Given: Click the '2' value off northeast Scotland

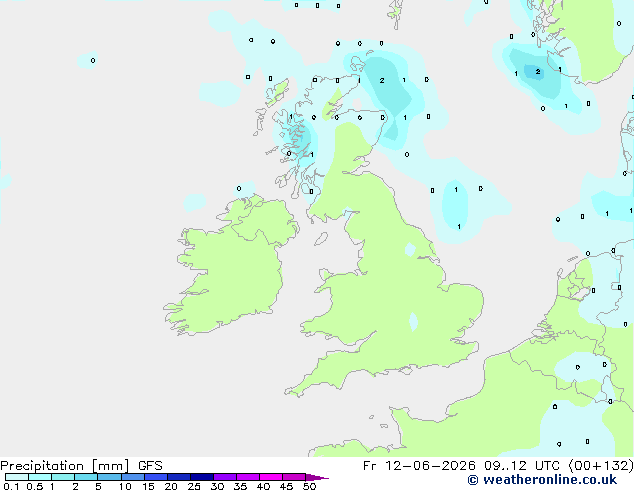Looking at the screenshot, I should tap(382, 80).
